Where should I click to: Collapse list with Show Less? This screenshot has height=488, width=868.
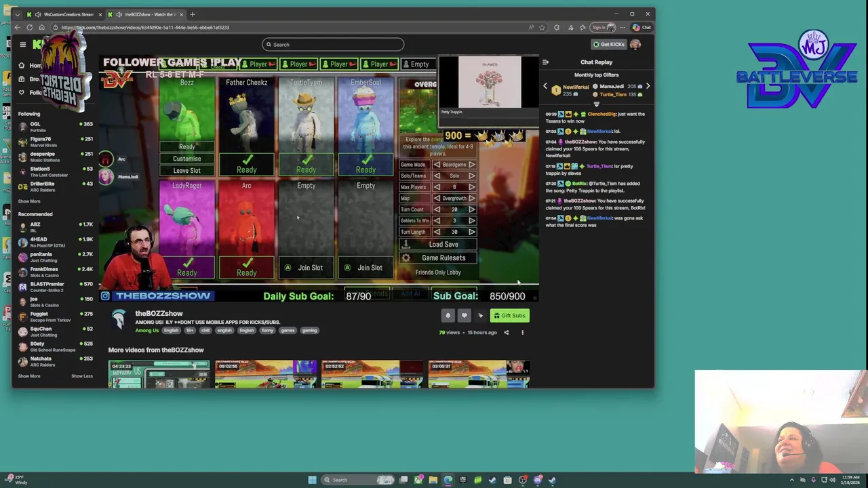point(82,376)
